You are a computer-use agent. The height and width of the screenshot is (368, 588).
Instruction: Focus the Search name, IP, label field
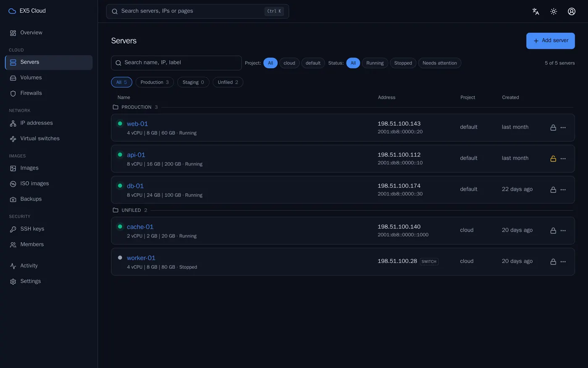pos(176,63)
